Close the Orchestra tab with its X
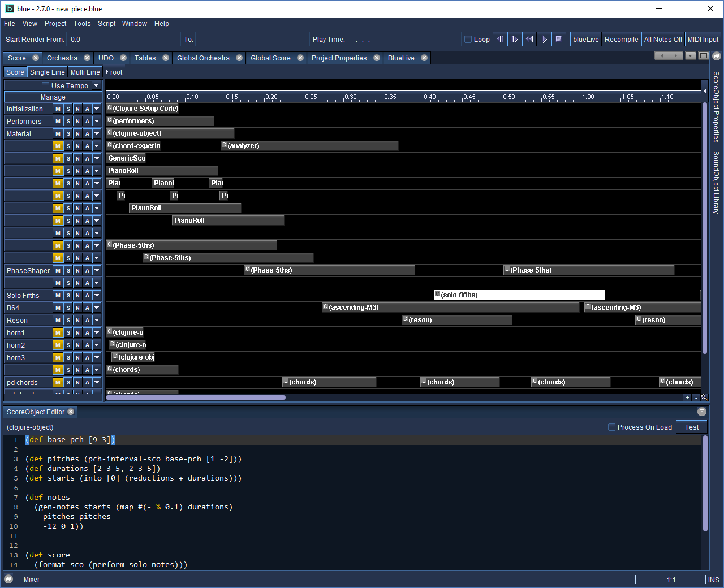 (x=87, y=58)
